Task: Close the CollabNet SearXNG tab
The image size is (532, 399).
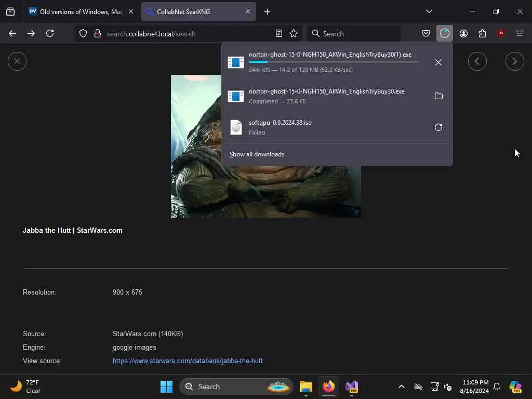Action: 248,11
